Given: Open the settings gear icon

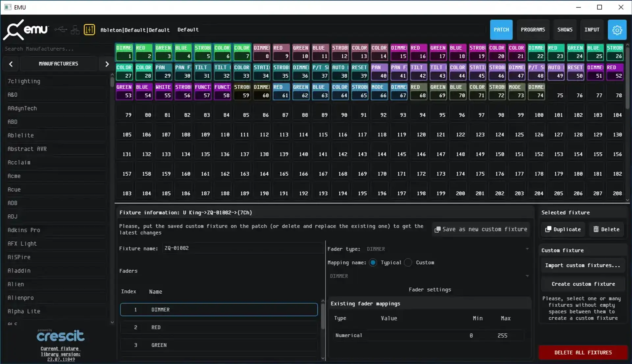Looking at the screenshot, I should click(x=617, y=30).
